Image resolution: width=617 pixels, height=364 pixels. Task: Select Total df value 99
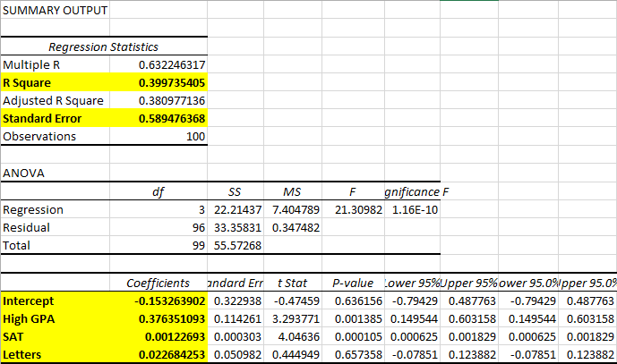159,245
